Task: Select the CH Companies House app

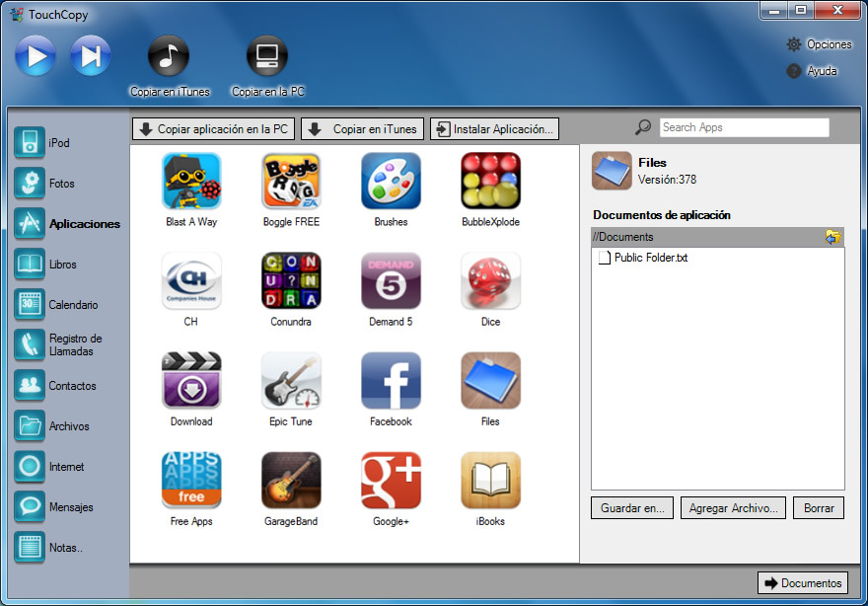Action: coord(191,290)
